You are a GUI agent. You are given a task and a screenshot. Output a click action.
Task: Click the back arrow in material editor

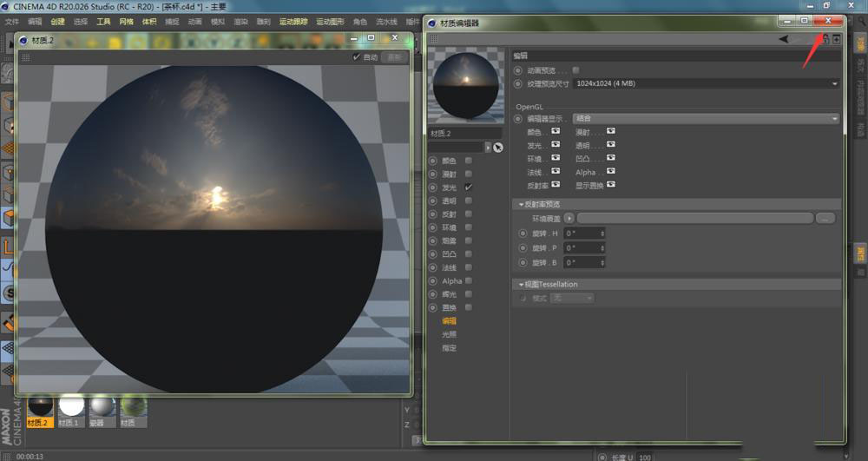tap(784, 39)
